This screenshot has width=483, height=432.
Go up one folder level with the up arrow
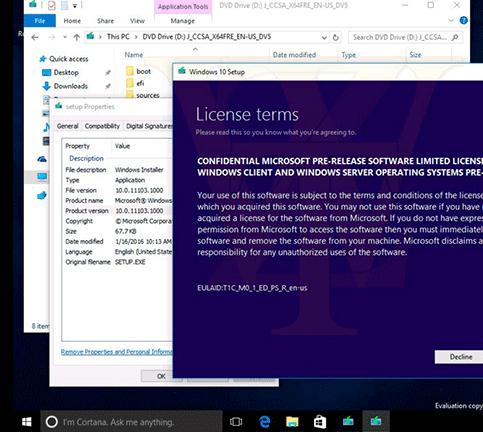[77, 37]
